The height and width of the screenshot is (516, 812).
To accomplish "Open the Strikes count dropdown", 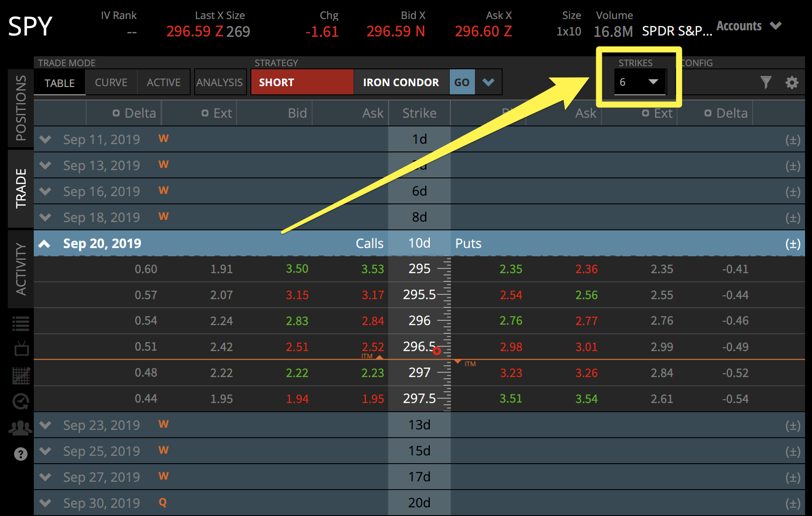I will click(x=640, y=81).
